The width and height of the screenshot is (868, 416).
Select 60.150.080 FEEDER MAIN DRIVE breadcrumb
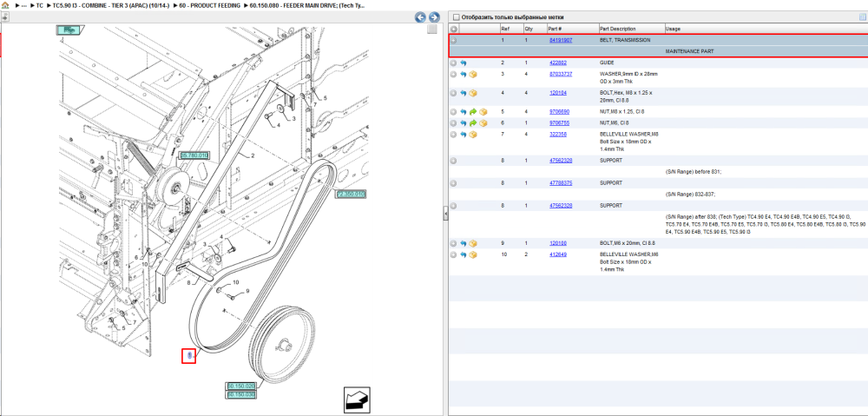(x=308, y=4)
